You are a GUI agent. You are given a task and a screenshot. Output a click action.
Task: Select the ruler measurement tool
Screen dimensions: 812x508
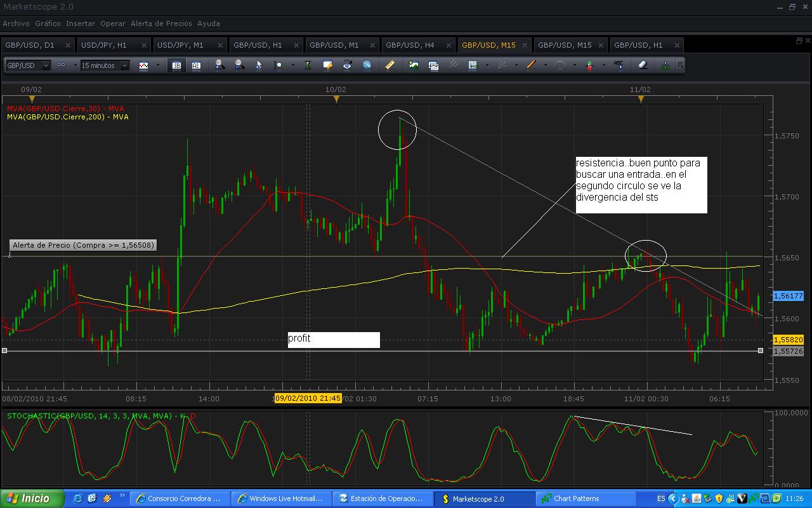pos(390,65)
